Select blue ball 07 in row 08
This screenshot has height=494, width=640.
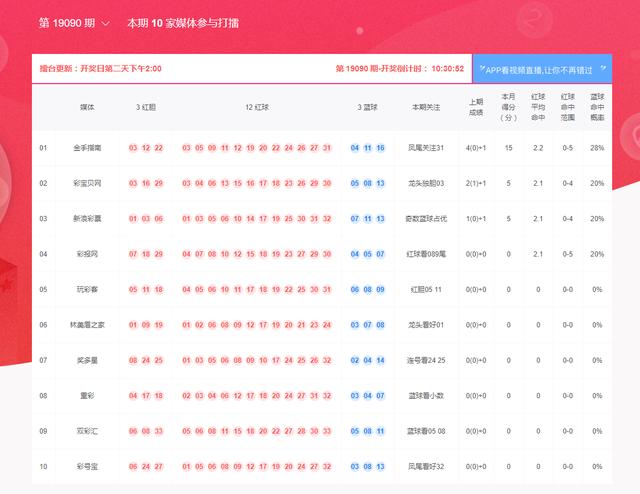380,396
